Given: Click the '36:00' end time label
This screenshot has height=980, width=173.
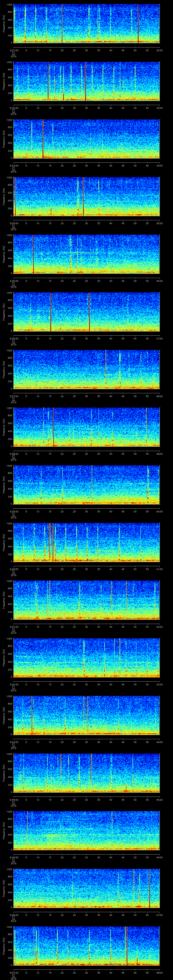Looking at the screenshot, I should click(x=159, y=281).
